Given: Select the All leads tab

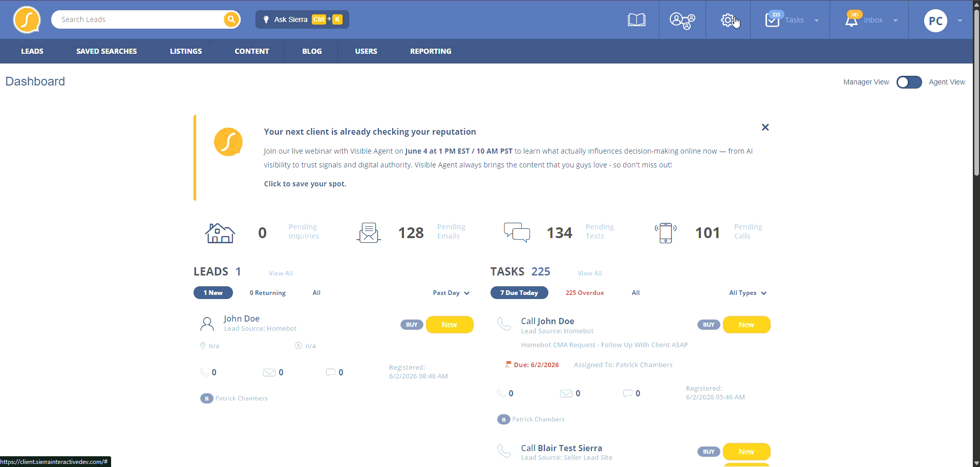Looking at the screenshot, I should click(x=316, y=293).
